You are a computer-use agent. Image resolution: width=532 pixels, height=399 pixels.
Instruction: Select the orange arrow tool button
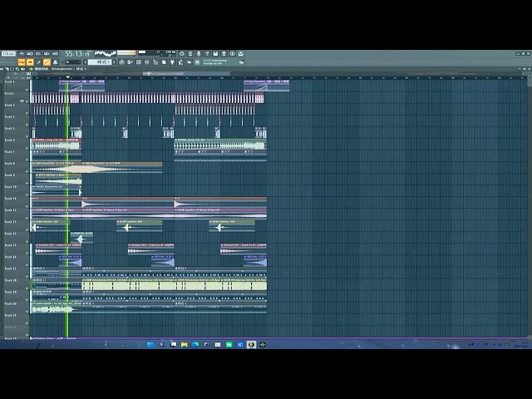tap(30, 62)
